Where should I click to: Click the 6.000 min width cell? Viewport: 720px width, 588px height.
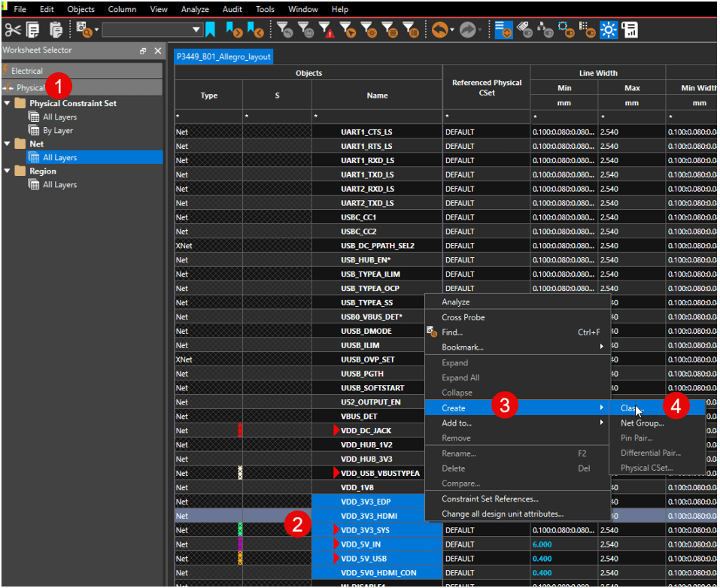564,544
